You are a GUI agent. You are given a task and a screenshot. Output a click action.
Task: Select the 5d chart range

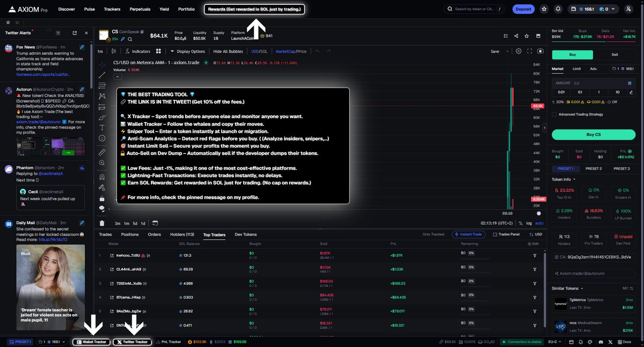(135, 223)
